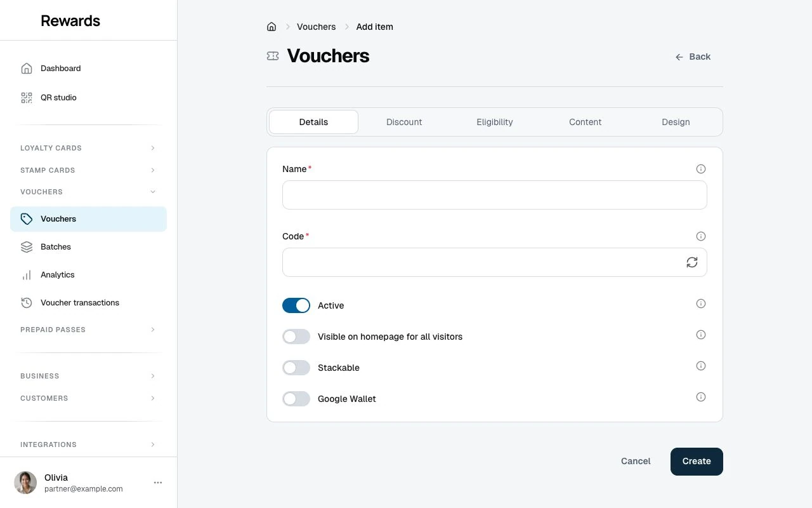Expand the Stamp Cards section
The width and height of the screenshot is (812, 508).
tap(88, 170)
